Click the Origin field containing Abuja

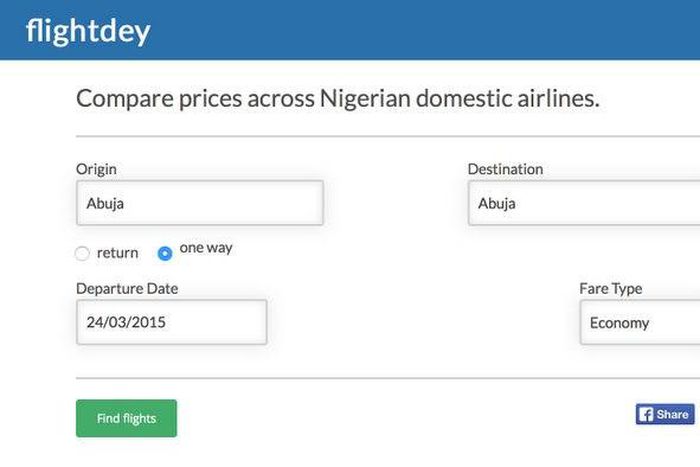(x=199, y=203)
